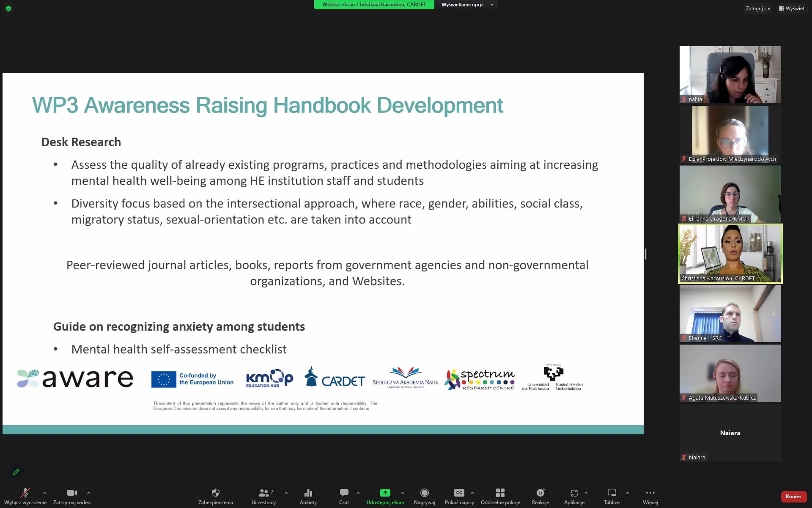Click Universidad del País Vasco logo
The width and height of the screenshot is (812, 508).
coord(552,377)
